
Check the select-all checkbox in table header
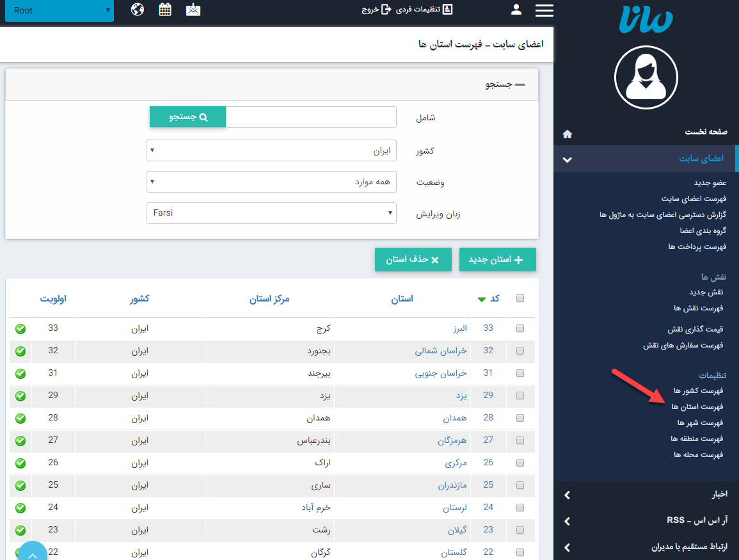520,298
